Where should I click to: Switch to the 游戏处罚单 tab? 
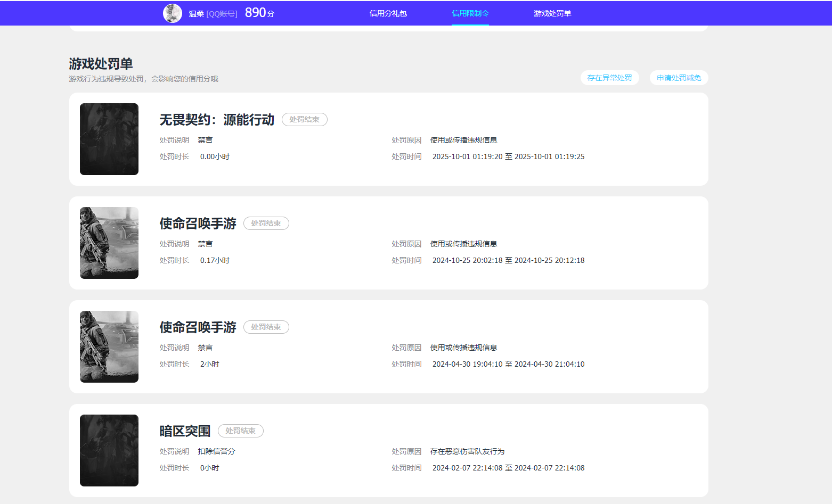coord(552,13)
